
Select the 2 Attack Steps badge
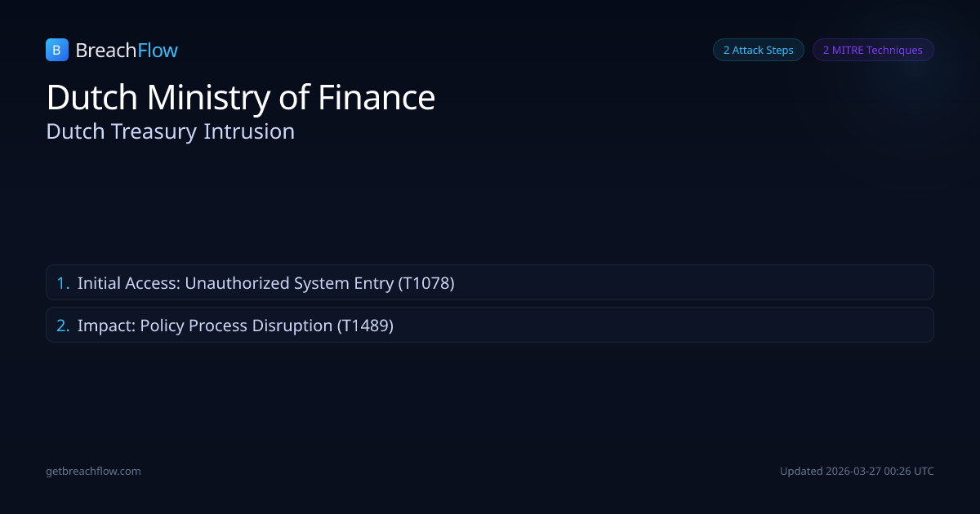[x=758, y=50]
